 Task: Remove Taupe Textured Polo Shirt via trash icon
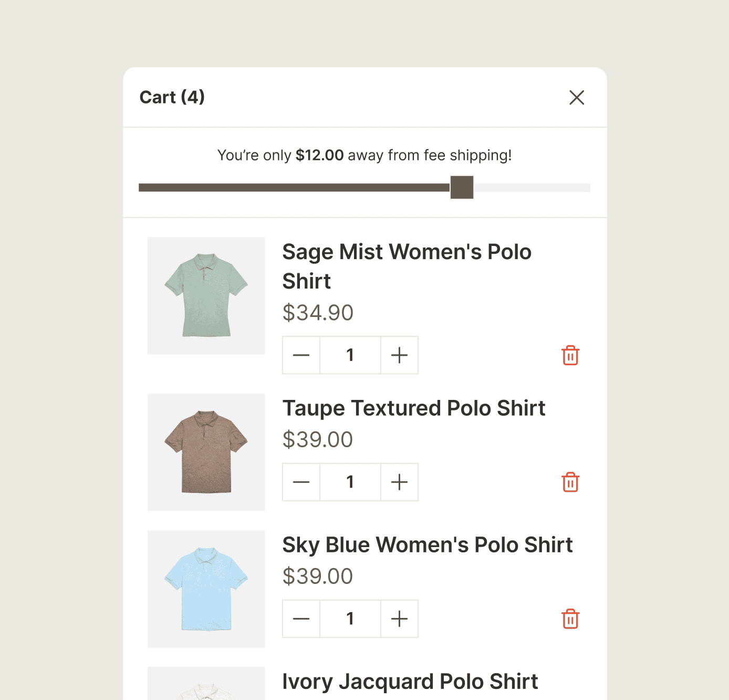tap(570, 482)
